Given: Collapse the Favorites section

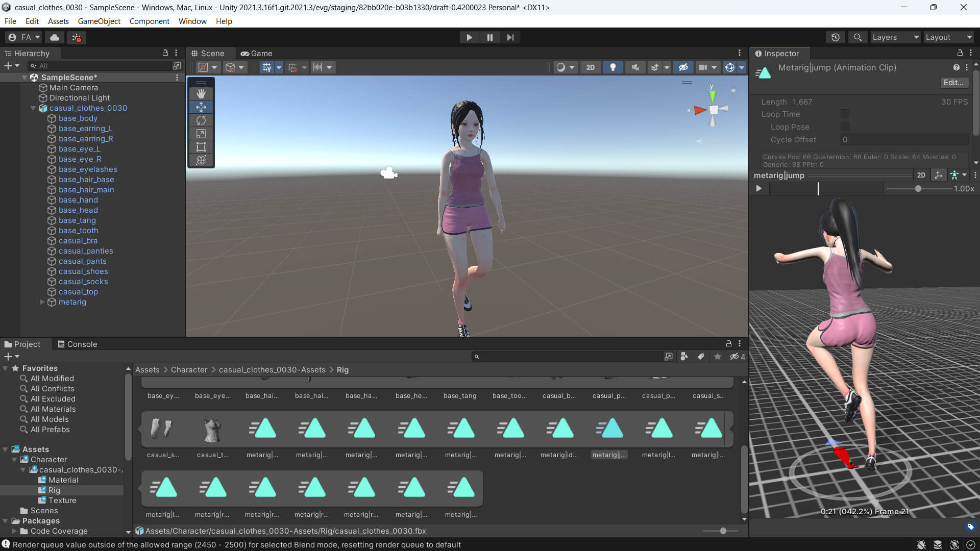Looking at the screenshot, I should [x=6, y=368].
